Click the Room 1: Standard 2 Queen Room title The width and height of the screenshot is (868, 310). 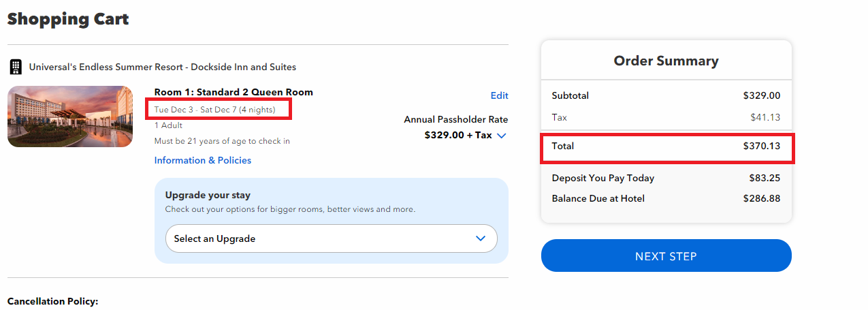point(234,92)
